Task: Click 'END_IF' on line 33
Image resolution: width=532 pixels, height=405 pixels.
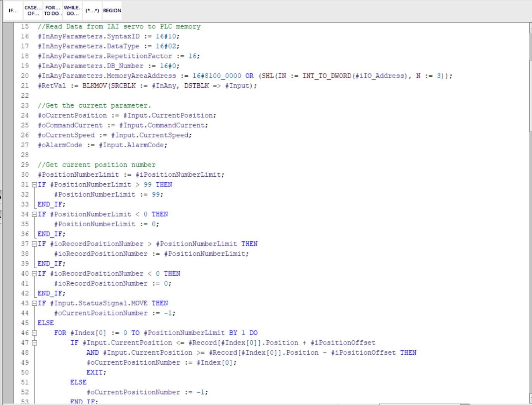Action: [50, 204]
